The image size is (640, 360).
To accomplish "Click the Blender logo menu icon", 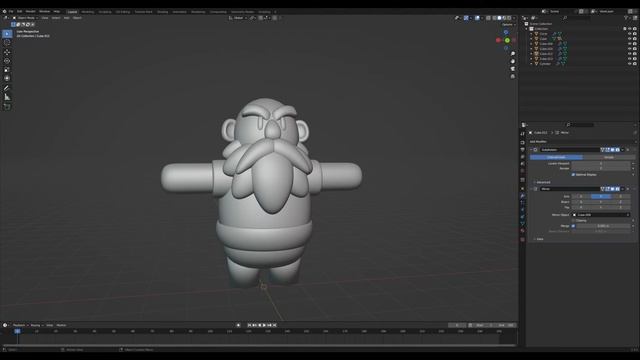I will 4,11.
